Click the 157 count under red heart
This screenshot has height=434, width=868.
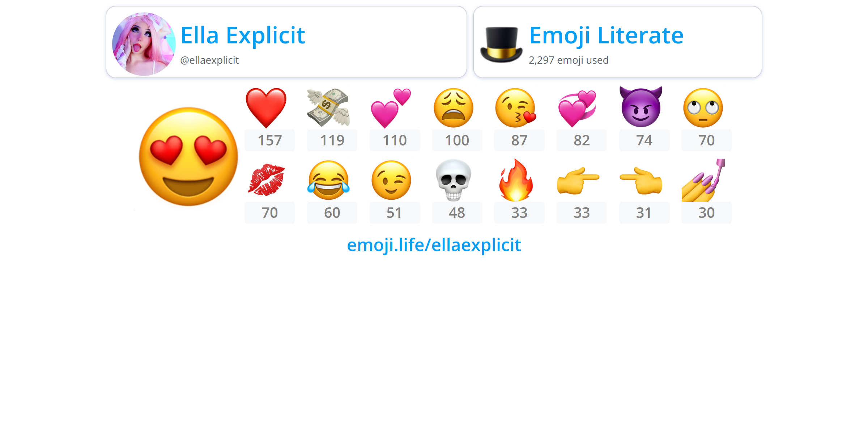coord(270,140)
